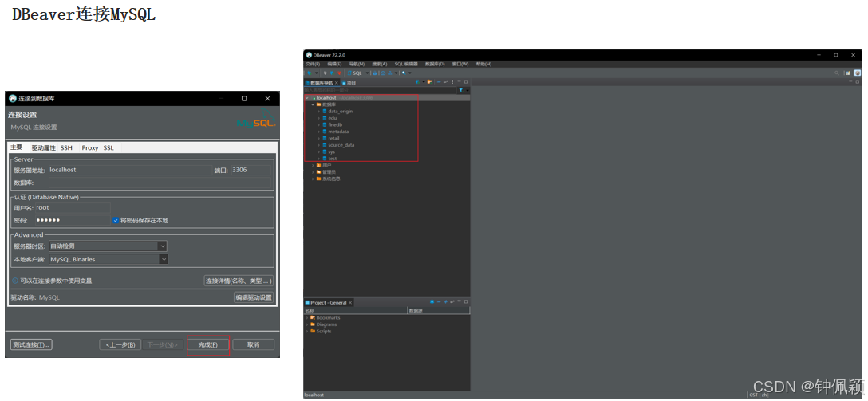Open the 文件(F) menu
Screen dimensions: 868x401
[313, 64]
